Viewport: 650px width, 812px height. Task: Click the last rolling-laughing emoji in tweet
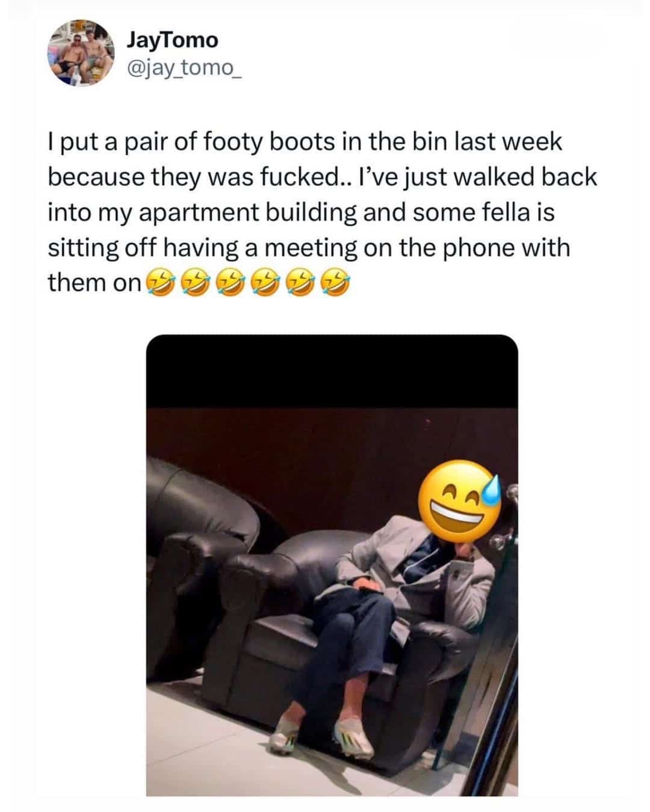[x=336, y=281]
